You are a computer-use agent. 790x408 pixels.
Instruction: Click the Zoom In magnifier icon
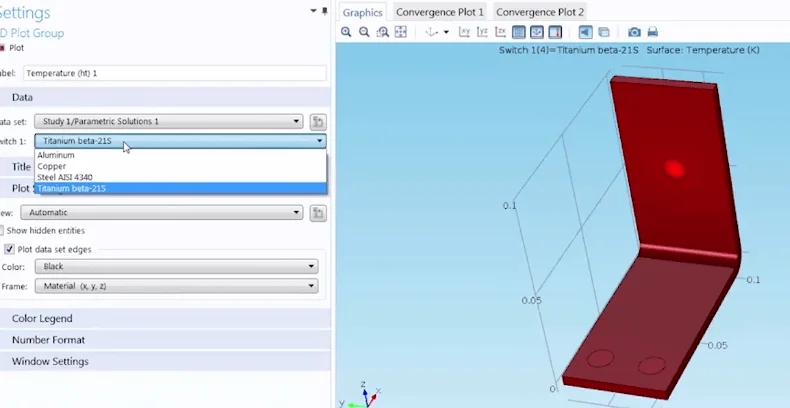[346, 33]
